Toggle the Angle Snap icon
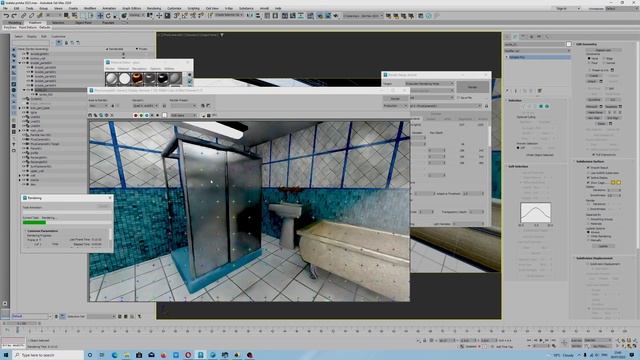This screenshot has height=360, width=640. (x=184, y=16)
